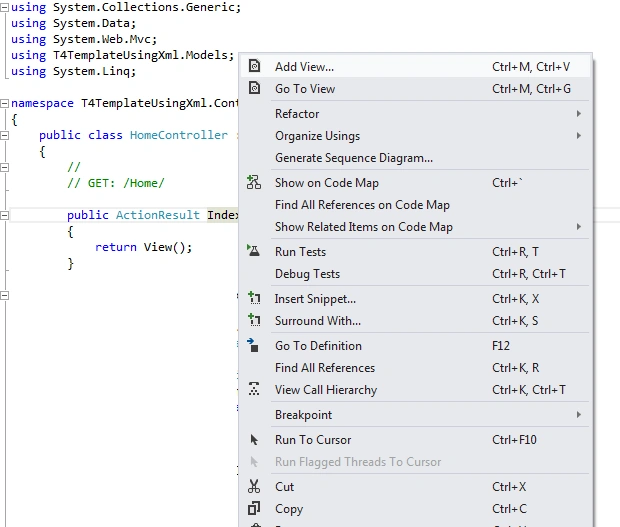Click the Insert Snippet icon
Screen dimensions: 620x527
(x=254, y=298)
